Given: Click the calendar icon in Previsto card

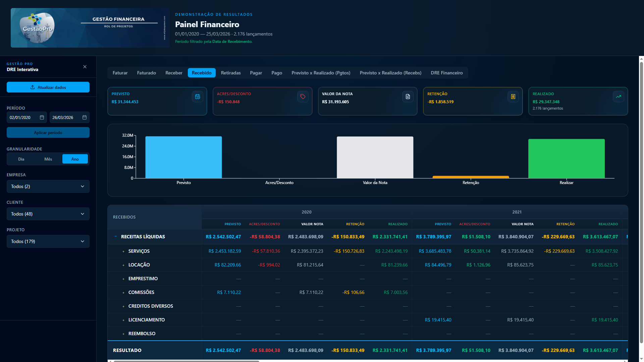Looking at the screenshot, I should [x=198, y=97].
